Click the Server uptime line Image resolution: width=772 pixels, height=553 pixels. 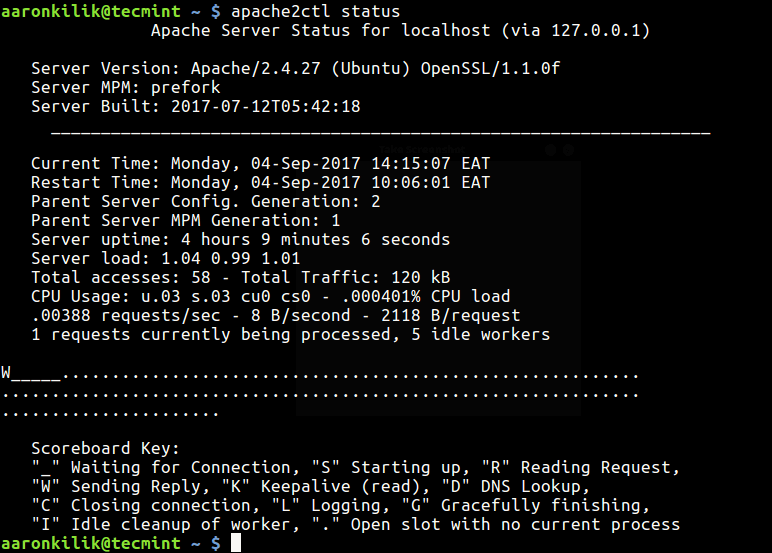pos(240,239)
